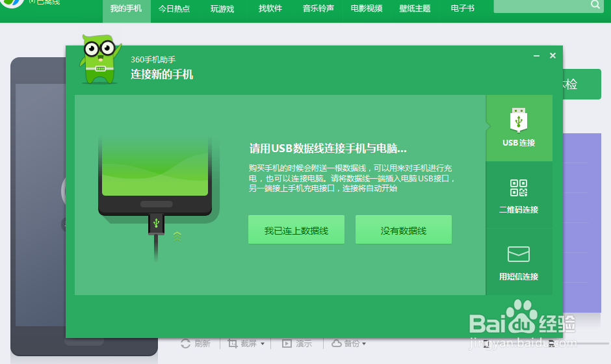
Task: Open the 玩游戏 tab
Action: 222,9
